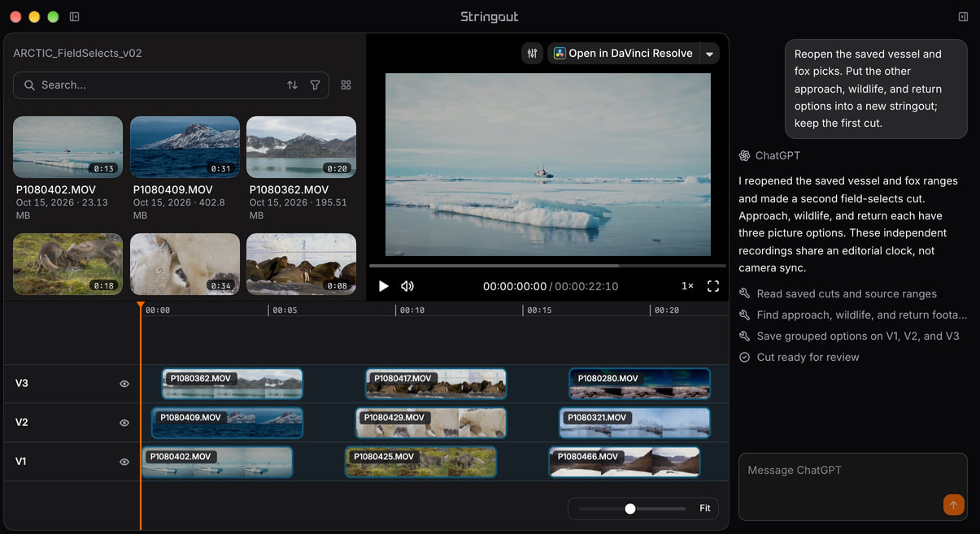Click the ARCTIC_FieldSelects_v02 project title
This screenshot has height=534, width=980.
pos(78,54)
